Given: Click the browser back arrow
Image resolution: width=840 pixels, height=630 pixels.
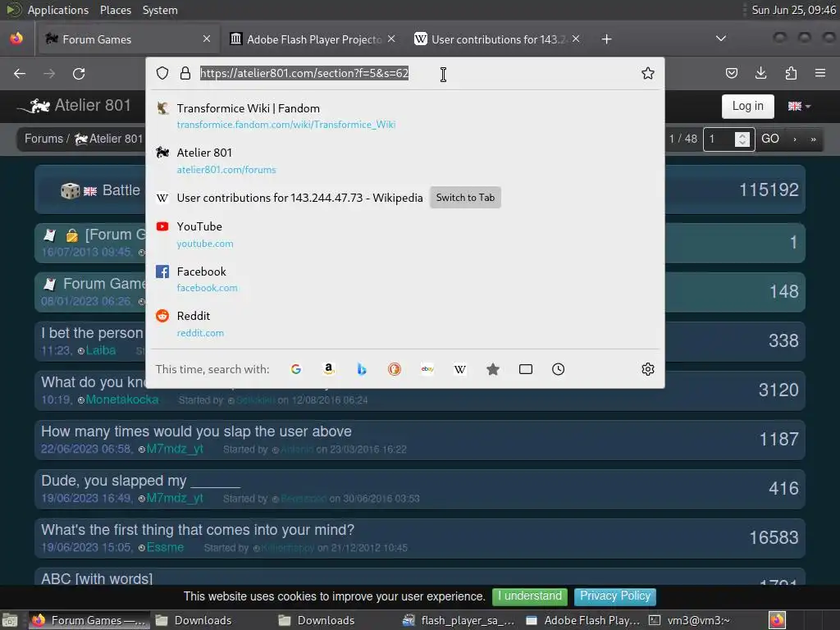Looking at the screenshot, I should [x=20, y=73].
